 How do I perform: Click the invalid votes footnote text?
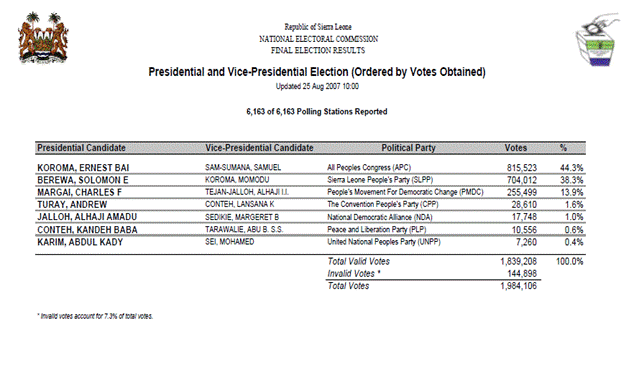tap(95, 316)
